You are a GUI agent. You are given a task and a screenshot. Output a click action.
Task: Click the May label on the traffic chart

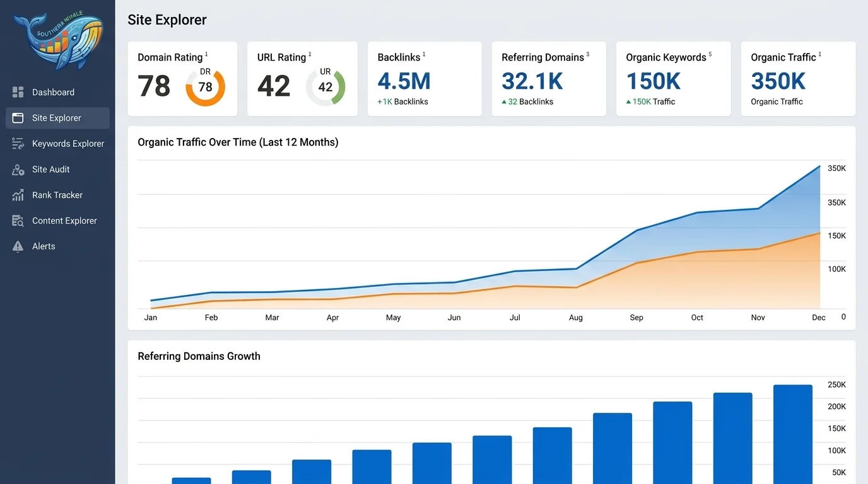click(393, 318)
